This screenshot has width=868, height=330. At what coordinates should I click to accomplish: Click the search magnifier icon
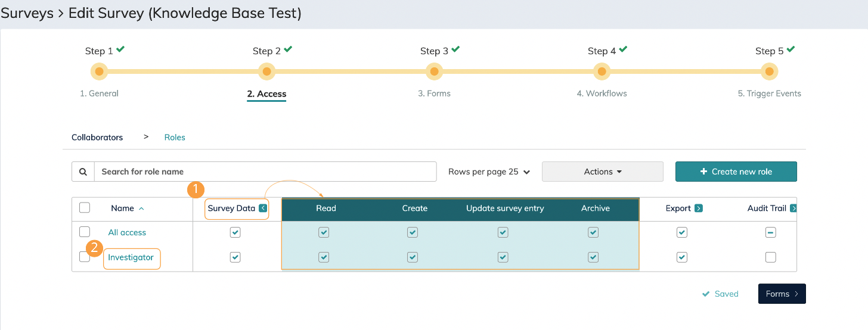coord(83,172)
